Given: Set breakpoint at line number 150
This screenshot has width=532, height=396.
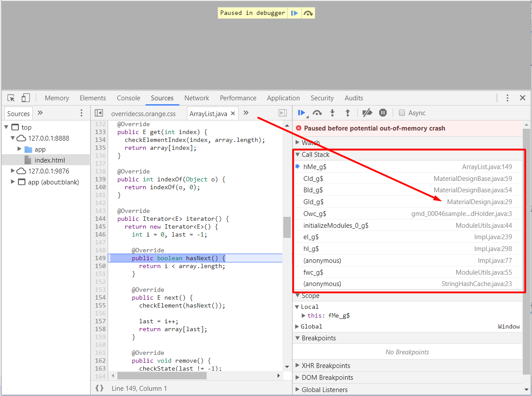Looking at the screenshot, I should tap(100, 266).
